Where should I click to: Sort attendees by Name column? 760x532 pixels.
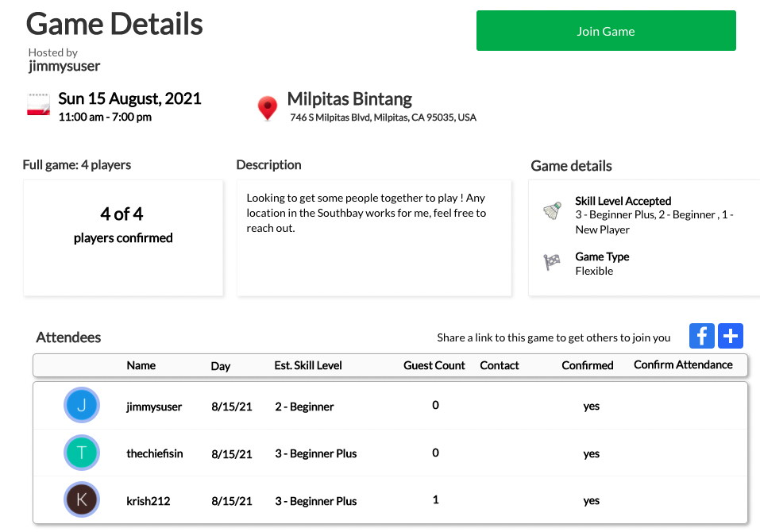(x=141, y=365)
